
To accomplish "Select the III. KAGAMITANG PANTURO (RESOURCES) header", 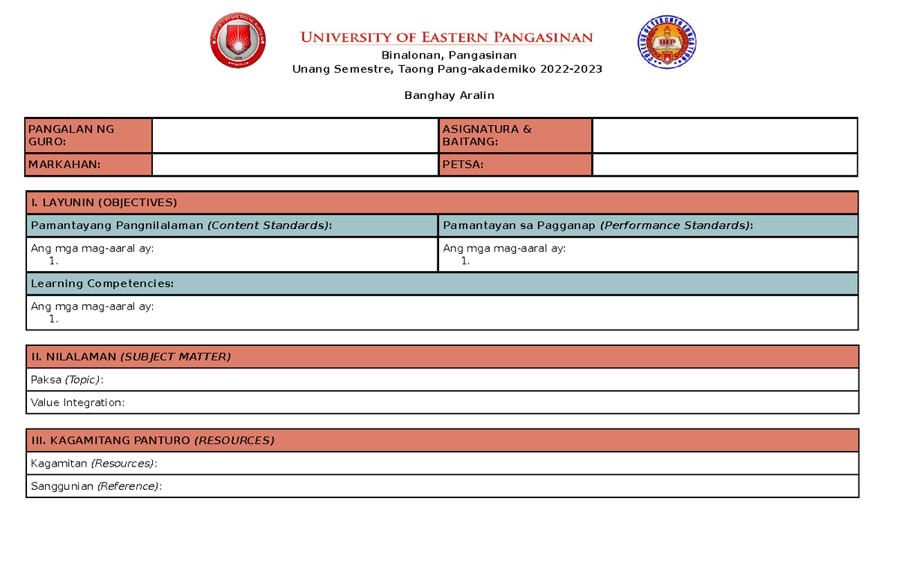I will coord(442,440).
